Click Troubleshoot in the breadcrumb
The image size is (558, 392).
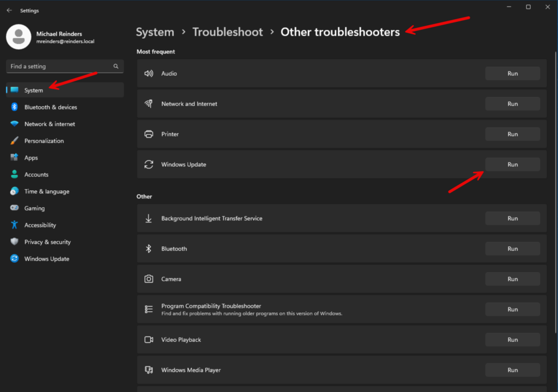pos(228,32)
